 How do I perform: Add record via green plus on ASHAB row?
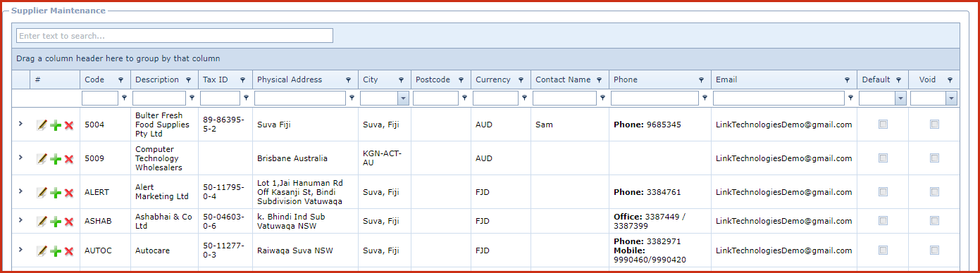[x=56, y=222]
